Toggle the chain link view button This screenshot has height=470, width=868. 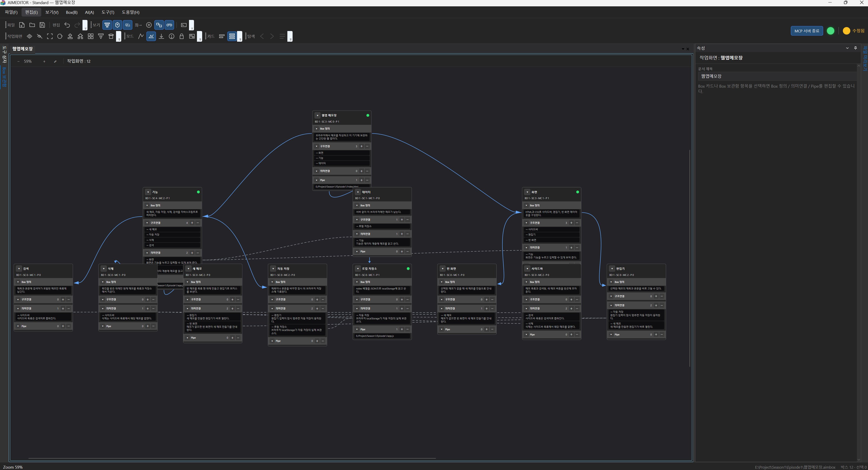click(169, 25)
